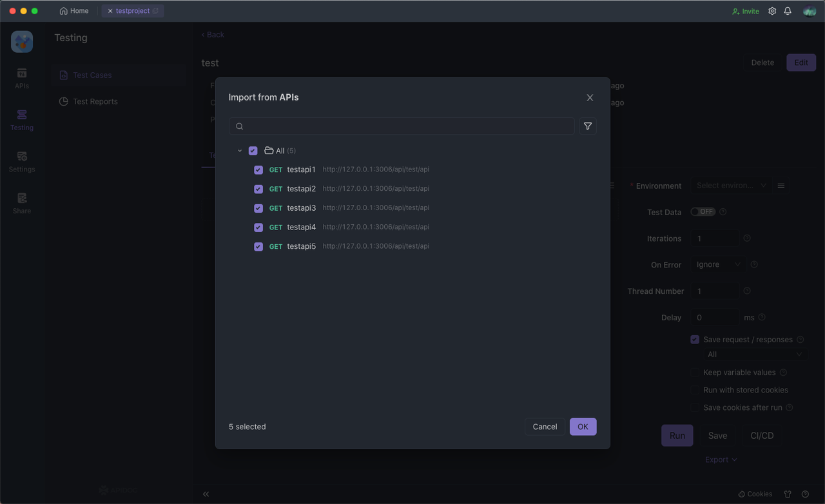825x504 pixels.
Task: Show the On Error help icon
Action: click(x=754, y=265)
